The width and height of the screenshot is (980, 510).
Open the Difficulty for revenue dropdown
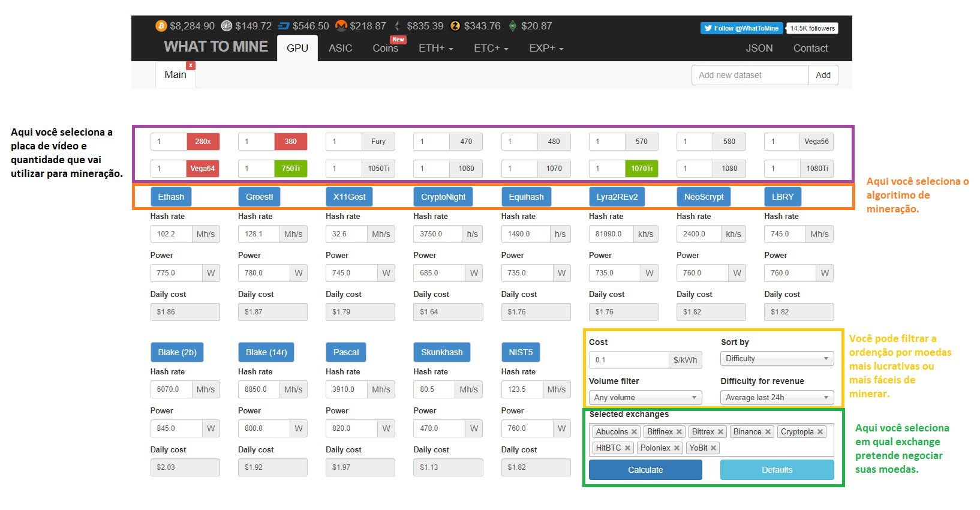tap(777, 398)
